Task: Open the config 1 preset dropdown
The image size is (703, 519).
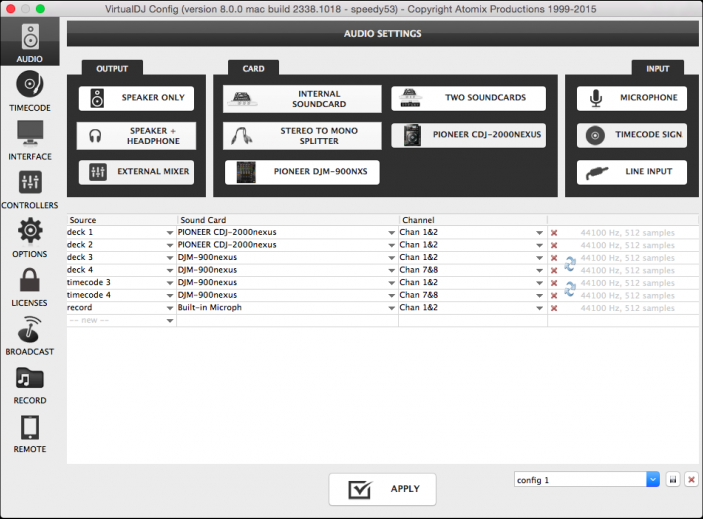Action: pyautogui.click(x=653, y=480)
